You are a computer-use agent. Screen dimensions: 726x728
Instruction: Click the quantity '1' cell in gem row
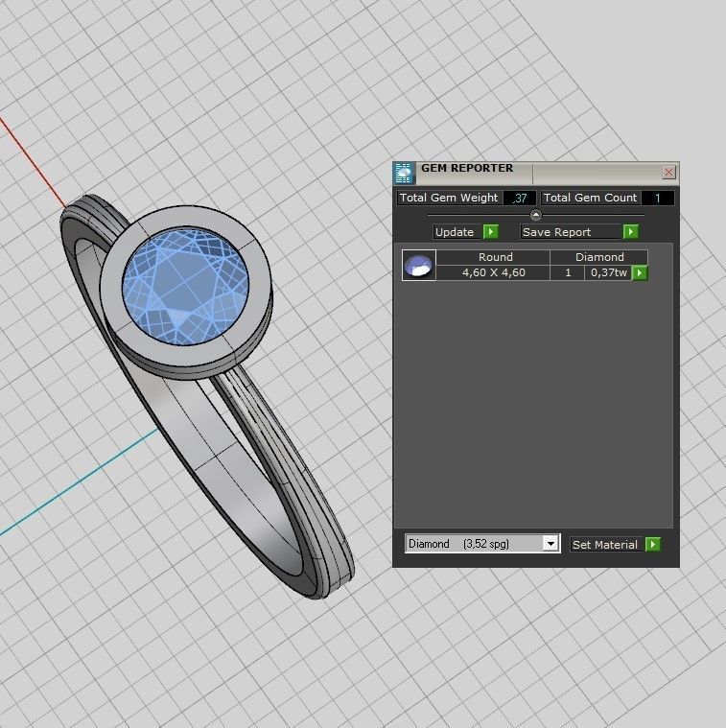coord(567,272)
